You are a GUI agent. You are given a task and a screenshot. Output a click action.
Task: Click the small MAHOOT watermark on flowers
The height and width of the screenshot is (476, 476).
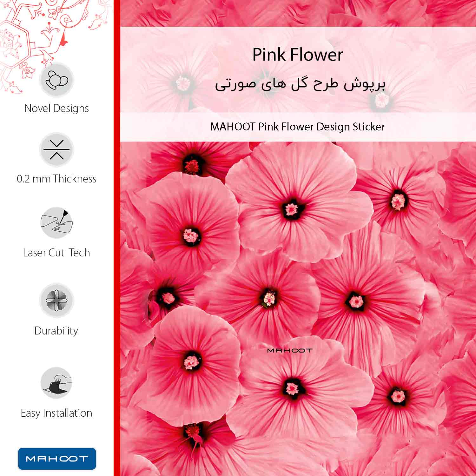290,350
